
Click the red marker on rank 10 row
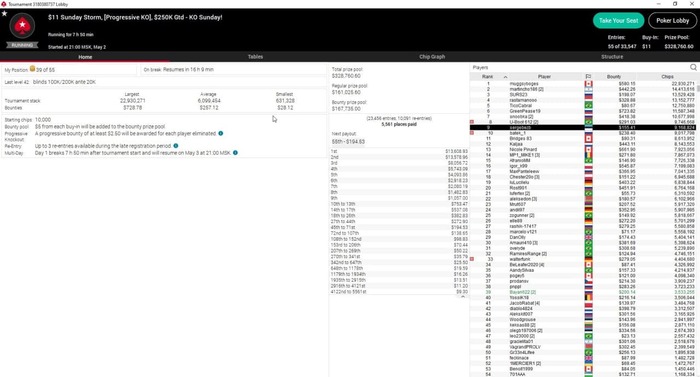(472, 133)
